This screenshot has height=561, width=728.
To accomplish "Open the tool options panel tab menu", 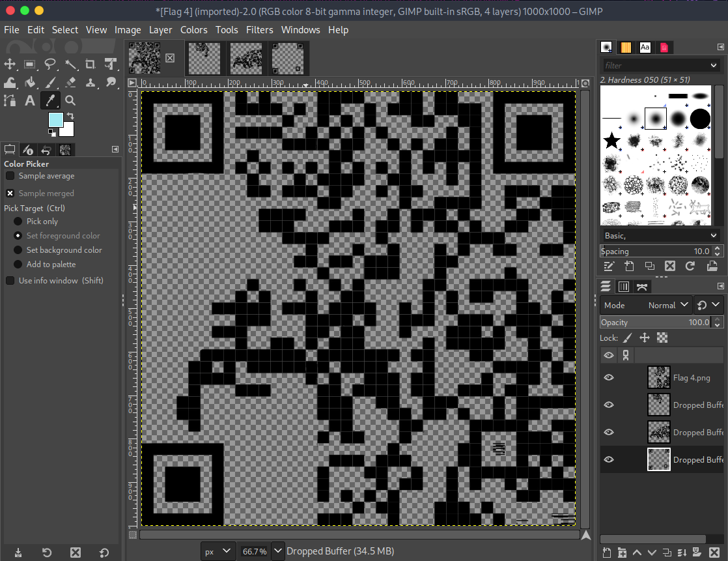I will 115,149.
